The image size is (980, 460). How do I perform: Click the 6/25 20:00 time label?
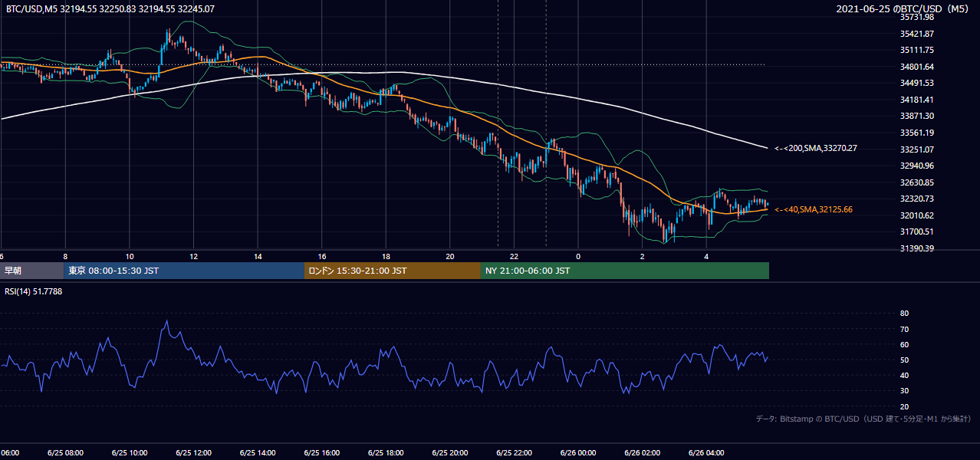pos(450,453)
